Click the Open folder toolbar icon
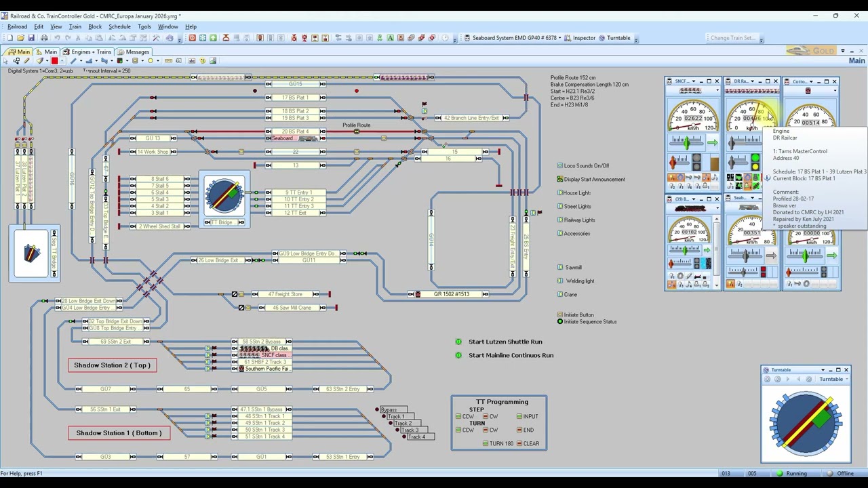This screenshot has width=868, height=488. click(x=20, y=38)
